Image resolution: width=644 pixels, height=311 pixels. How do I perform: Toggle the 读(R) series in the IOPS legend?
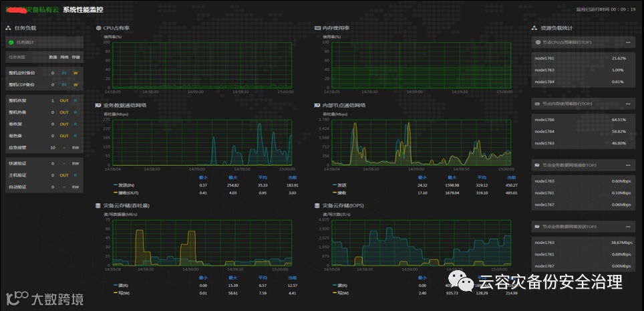tap(341, 286)
